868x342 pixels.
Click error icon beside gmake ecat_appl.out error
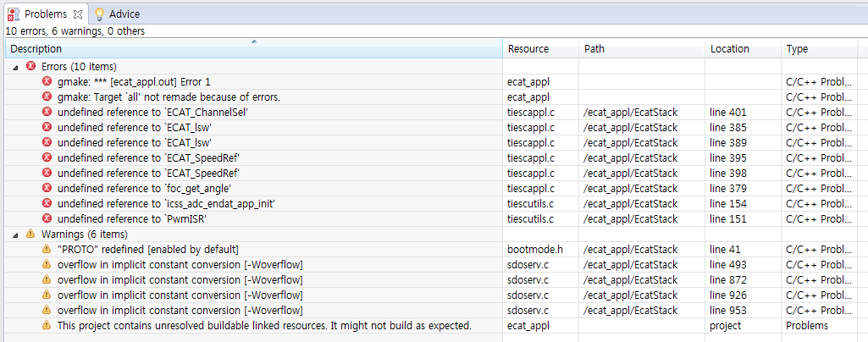(x=47, y=82)
